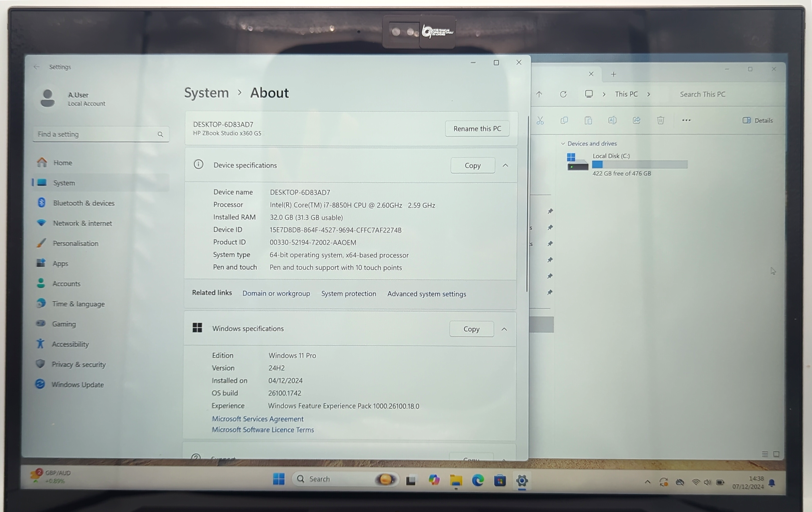Screen dimensions: 812x512
Task: Collapse the Device specifications section
Action: [x=505, y=165]
